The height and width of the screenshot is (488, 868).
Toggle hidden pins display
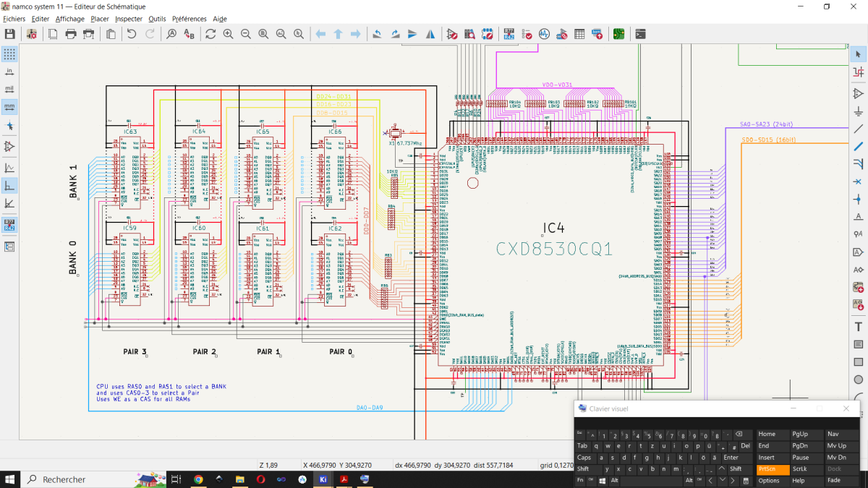[x=9, y=147]
